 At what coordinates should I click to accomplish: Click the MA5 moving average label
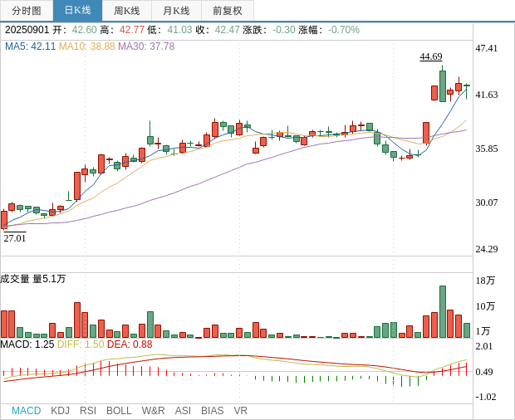30,46
